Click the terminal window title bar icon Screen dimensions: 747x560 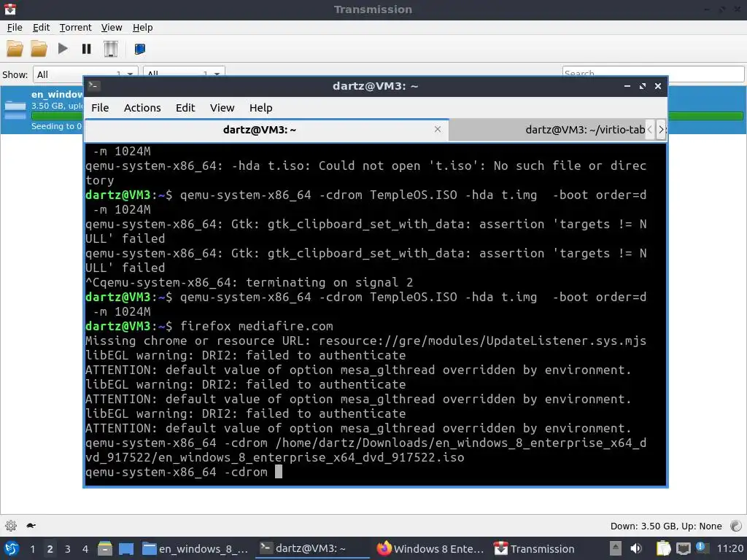click(x=93, y=86)
